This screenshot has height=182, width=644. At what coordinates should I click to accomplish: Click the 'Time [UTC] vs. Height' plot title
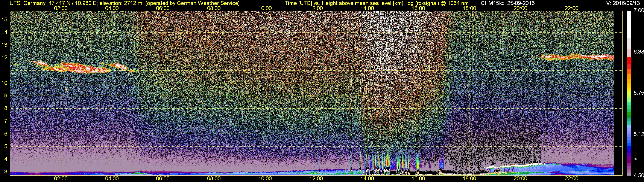pos(311,3)
